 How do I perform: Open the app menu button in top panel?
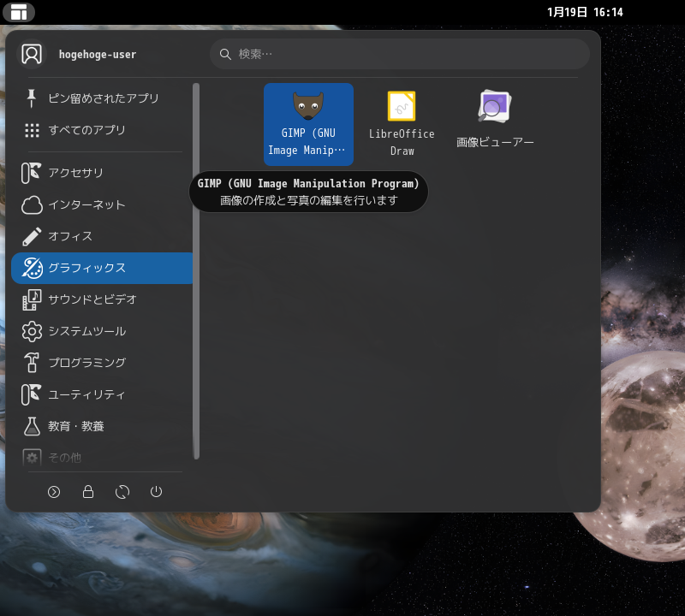tap(19, 12)
